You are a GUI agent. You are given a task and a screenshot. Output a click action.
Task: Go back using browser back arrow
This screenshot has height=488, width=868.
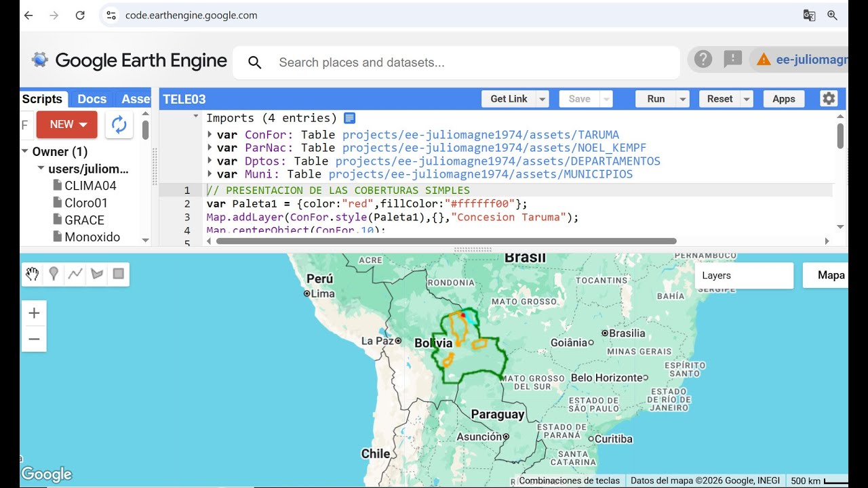(28, 15)
